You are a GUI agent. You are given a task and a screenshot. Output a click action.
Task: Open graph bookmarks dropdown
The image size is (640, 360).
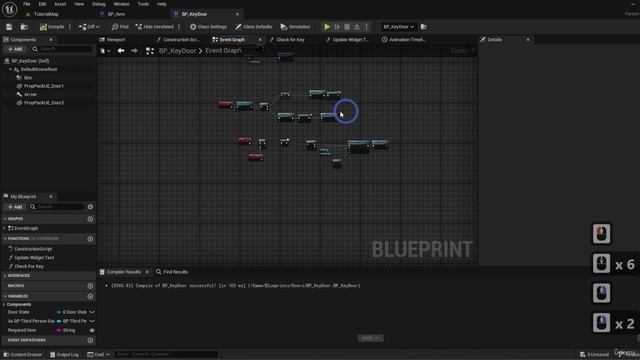105,51
